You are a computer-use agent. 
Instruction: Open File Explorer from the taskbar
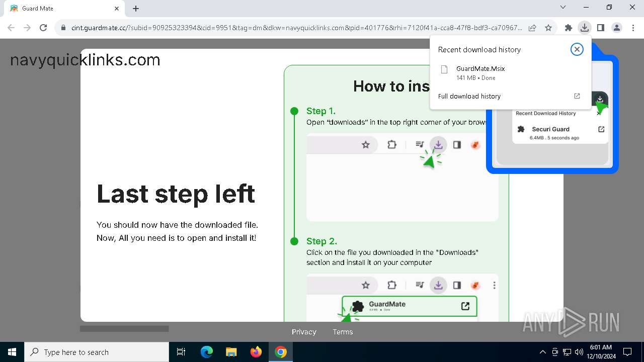click(231, 352)
